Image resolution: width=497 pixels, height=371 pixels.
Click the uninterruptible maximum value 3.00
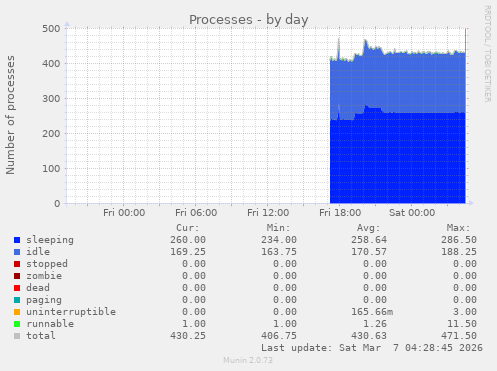pyautogui.click(x=465, y=312)
